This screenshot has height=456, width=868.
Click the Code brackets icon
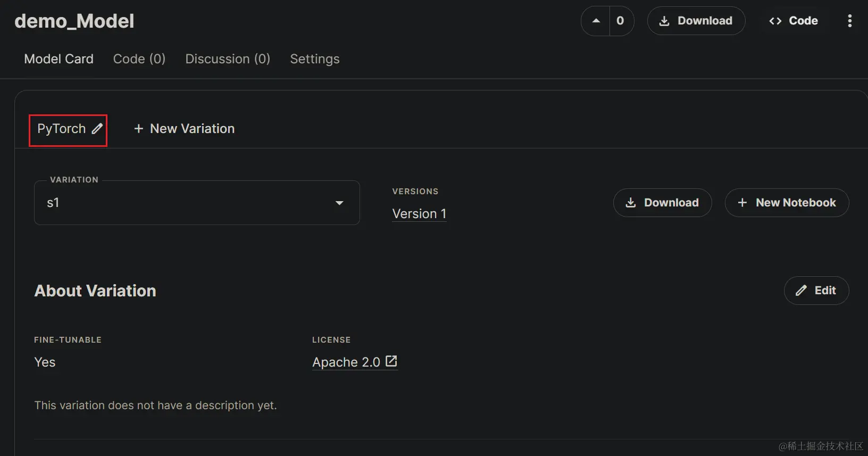coord(775,21)
